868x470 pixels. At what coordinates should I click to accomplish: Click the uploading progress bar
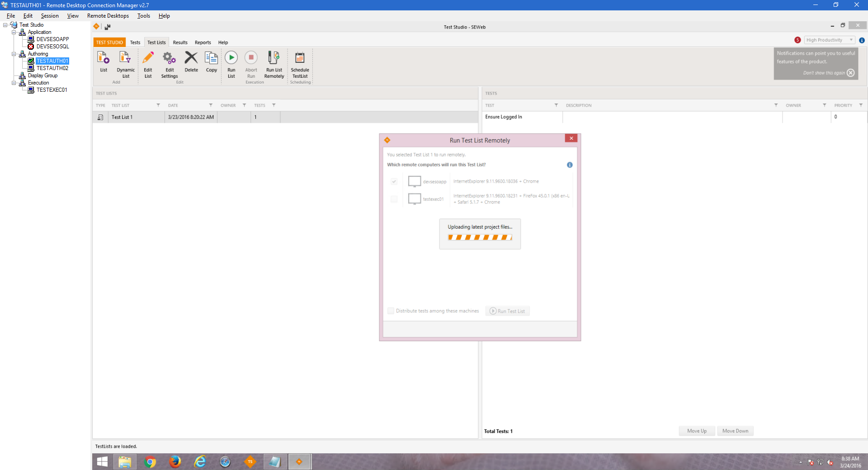click(x=480, y=237)
